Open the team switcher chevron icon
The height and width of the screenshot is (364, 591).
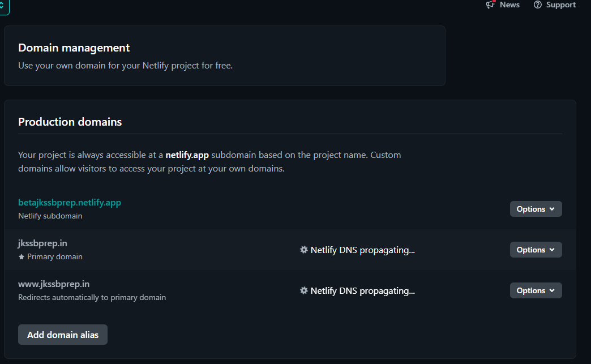[x=2, y=5]
